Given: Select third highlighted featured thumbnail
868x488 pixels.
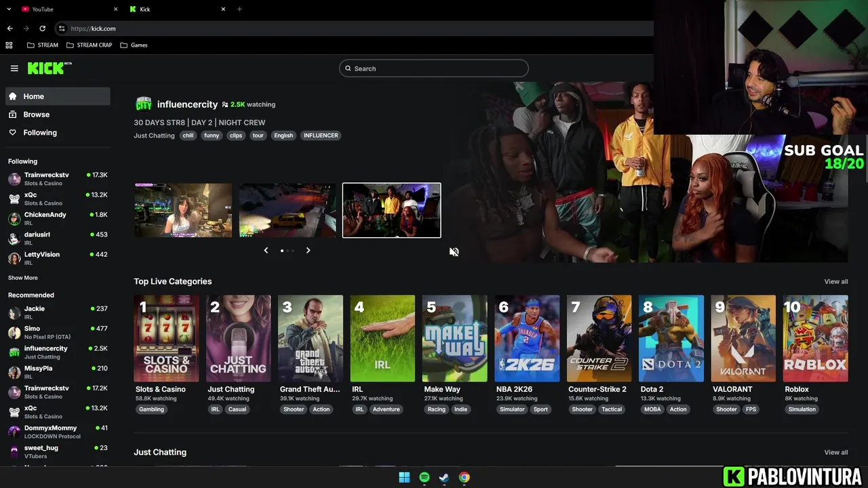Looking at the screenshot, I should (x=391, y=210).
